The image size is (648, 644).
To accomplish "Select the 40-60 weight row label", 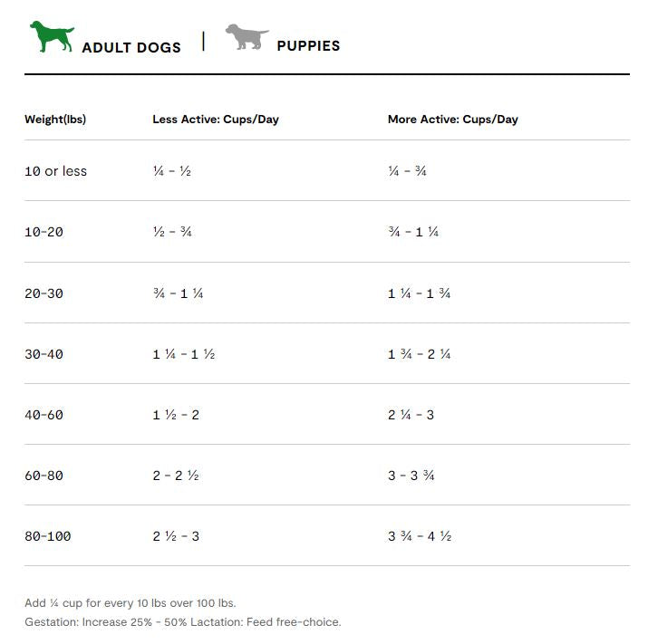I will (x=44, y=415).
